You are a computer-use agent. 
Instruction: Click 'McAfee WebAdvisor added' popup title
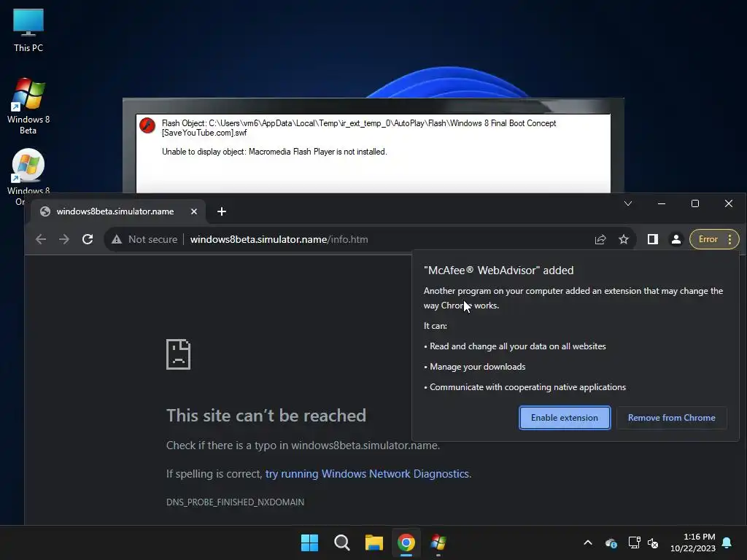pyautogui.click(x=498, y=271)
